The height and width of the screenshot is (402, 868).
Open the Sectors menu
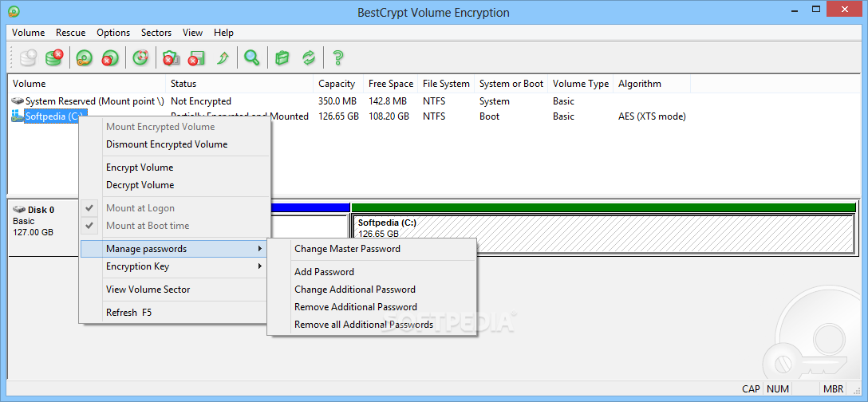156,33
